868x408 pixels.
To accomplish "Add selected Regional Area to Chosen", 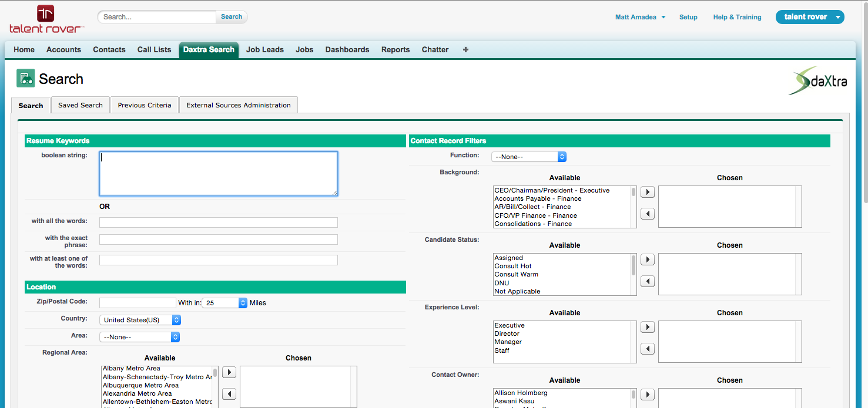I will tap(229, 372).
